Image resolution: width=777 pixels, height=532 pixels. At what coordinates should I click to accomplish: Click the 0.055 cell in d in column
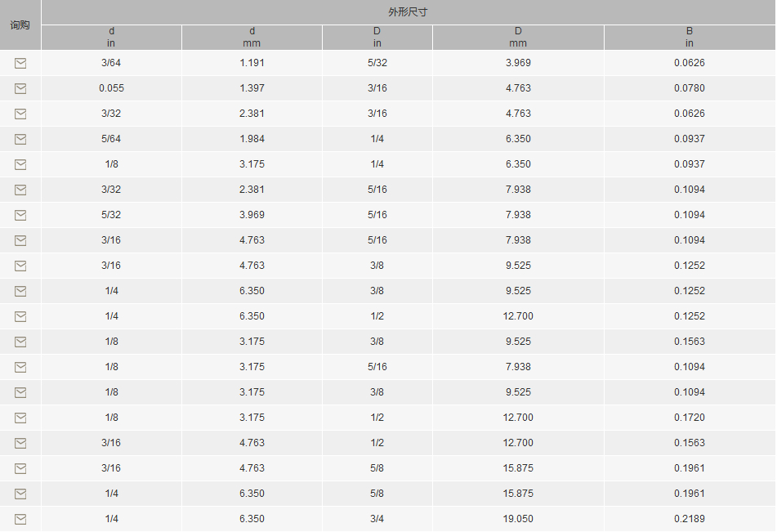tap(111, 87)
